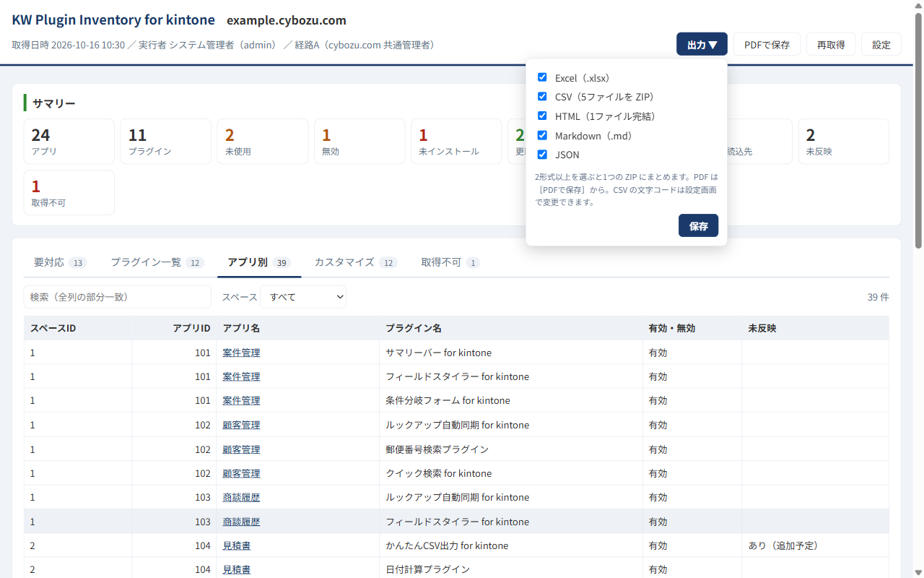Screen dimensions: 924x578
Task: Click the アプリID column header
Action: click(x=175, y=328)
